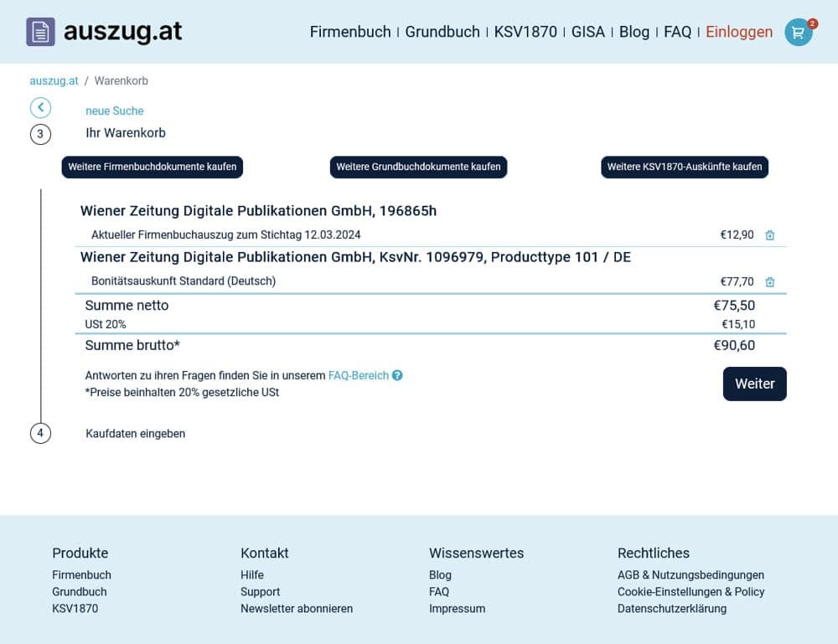Select Grundbuch in the navigation bar
The image size is (838, 644).
(442, 32)
